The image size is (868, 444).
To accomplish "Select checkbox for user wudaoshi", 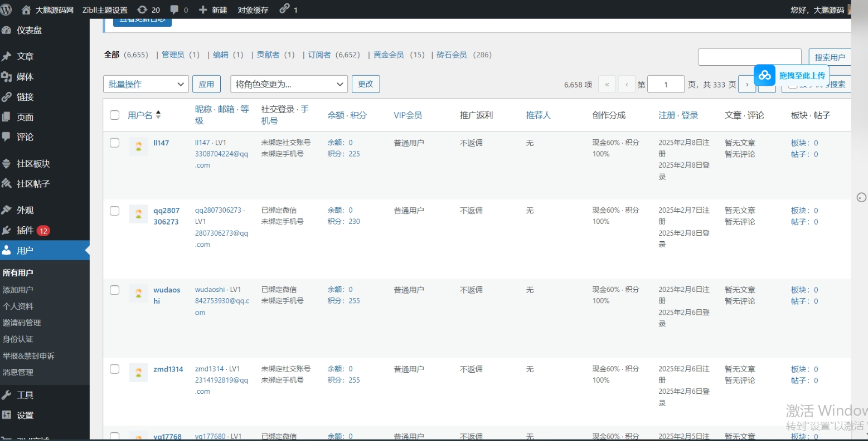I will [115, 290].
